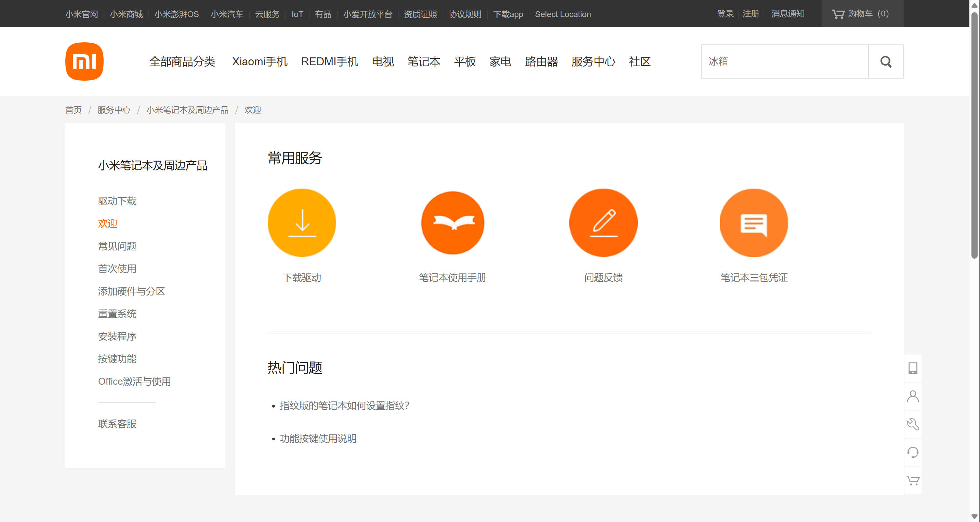Click 小米商城 in top bar
The width and height of the screenshot is (980, 522).
coord(126,14)
